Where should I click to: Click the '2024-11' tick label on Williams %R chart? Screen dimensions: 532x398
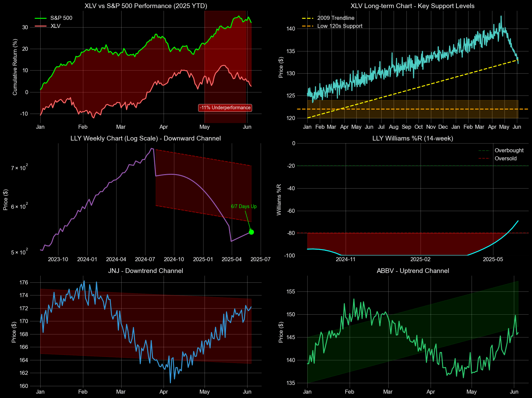(346, 259)
